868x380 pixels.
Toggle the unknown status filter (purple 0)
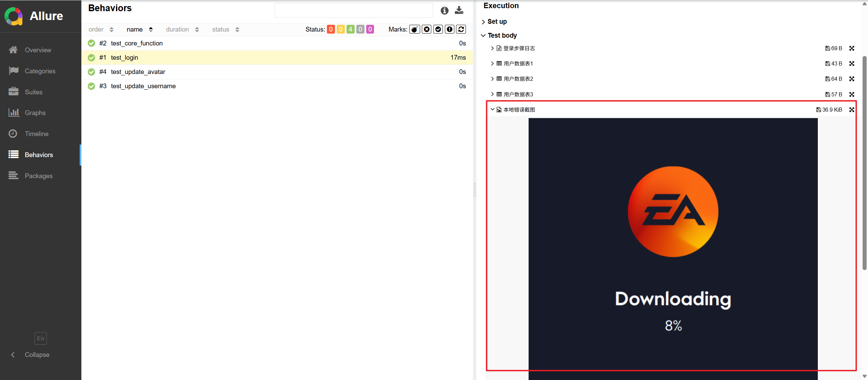[370, 30]
